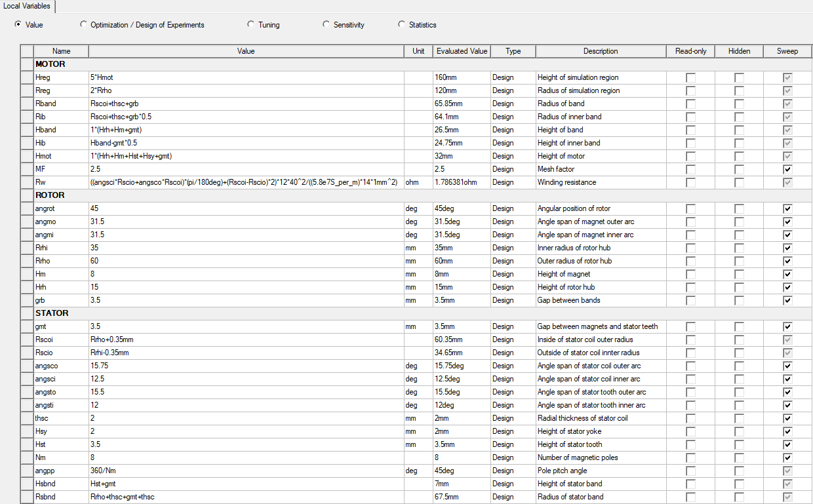Click the Evaluated Value column header
Screen dimensions: 813x504
pyautogui.click(x=462, y=51)
